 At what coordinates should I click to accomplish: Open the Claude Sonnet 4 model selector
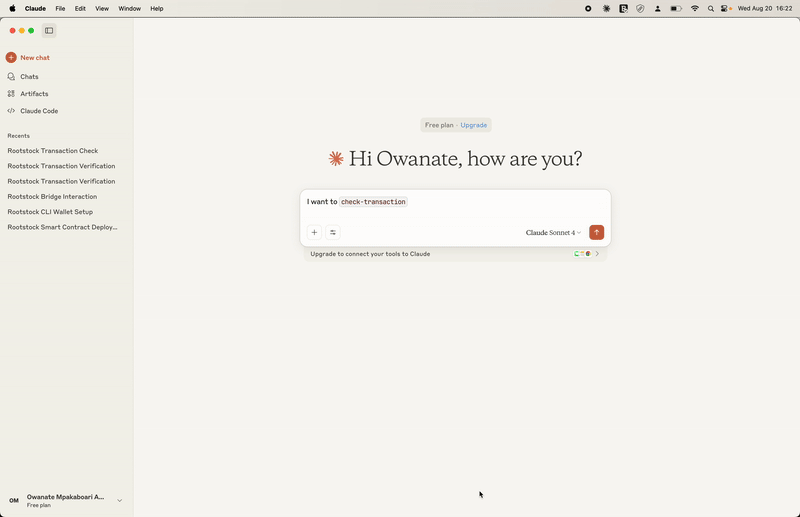[553, 233]
